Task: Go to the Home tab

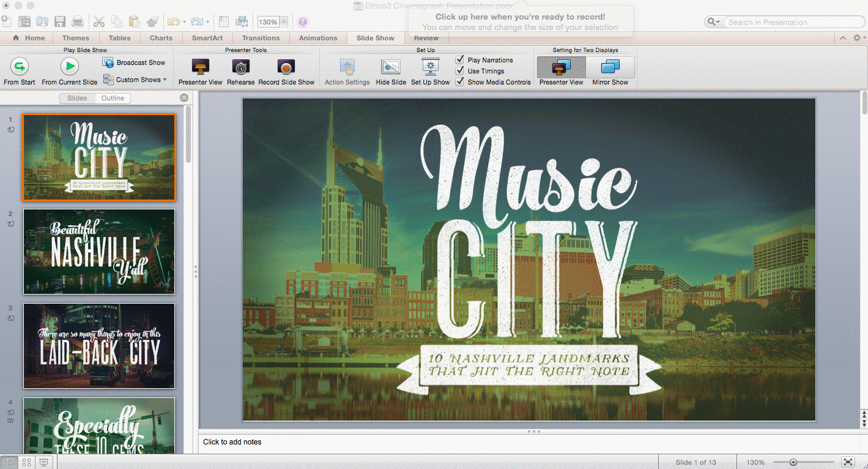Action: (x=29, y=38)
